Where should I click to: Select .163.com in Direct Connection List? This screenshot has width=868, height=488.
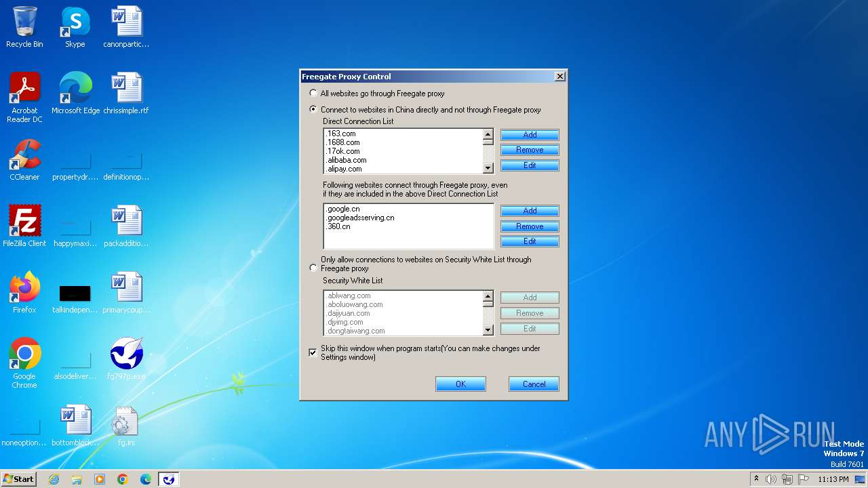(403, 134)
